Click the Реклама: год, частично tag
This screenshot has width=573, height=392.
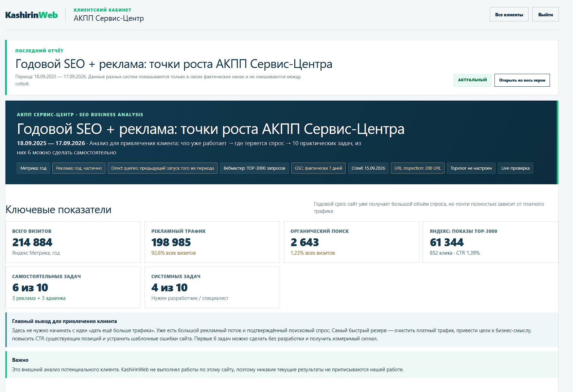79,168
